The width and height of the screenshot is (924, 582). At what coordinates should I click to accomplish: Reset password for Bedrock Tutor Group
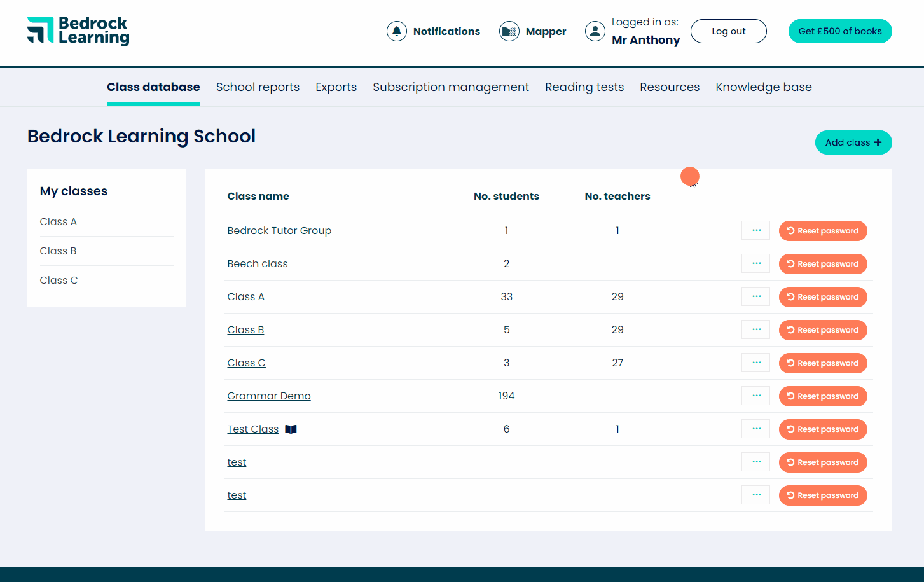[823, 231]
